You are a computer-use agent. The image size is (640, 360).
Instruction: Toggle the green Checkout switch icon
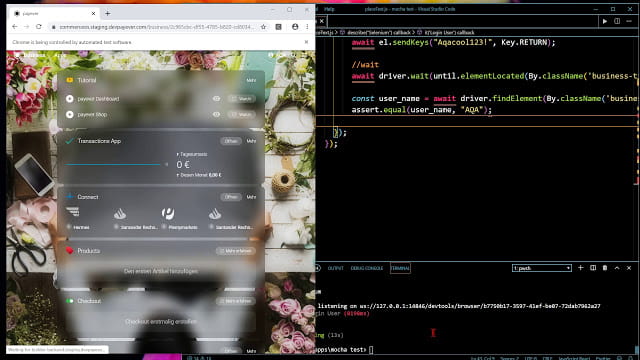tap(69, 301)
